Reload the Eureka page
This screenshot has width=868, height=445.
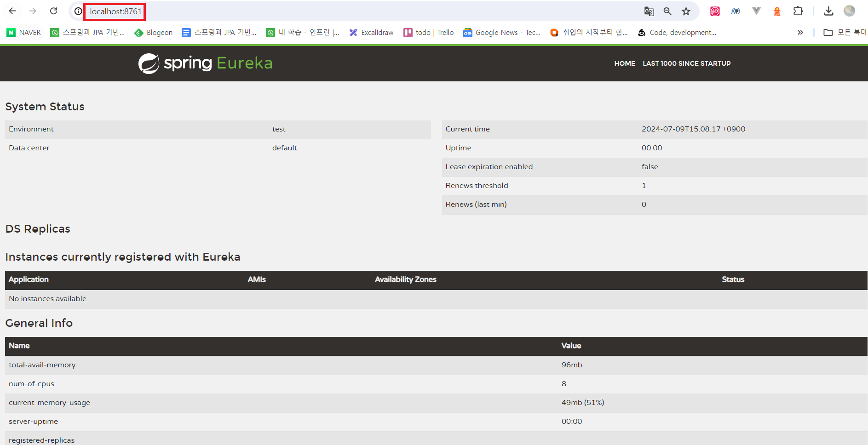[x=54, y=11]
